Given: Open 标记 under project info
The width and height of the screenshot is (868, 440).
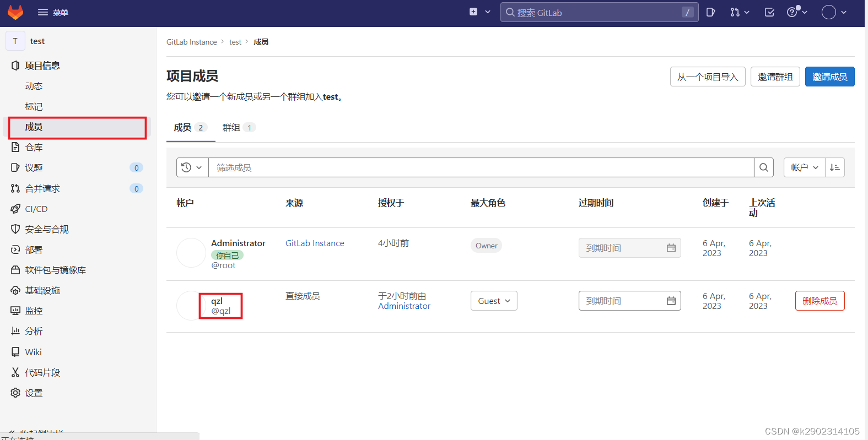Looking at the screenshot, I should 34,106.
